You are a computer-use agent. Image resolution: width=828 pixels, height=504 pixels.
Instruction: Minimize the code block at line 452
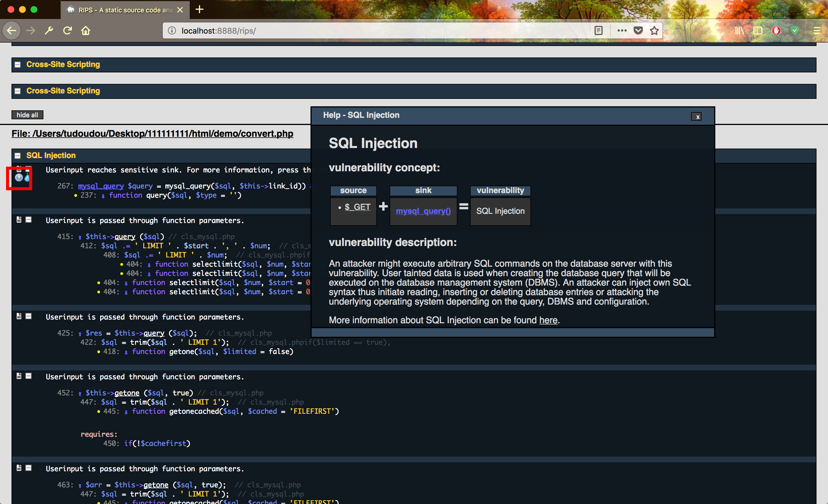pyautogui.click(x=28, y=376)
